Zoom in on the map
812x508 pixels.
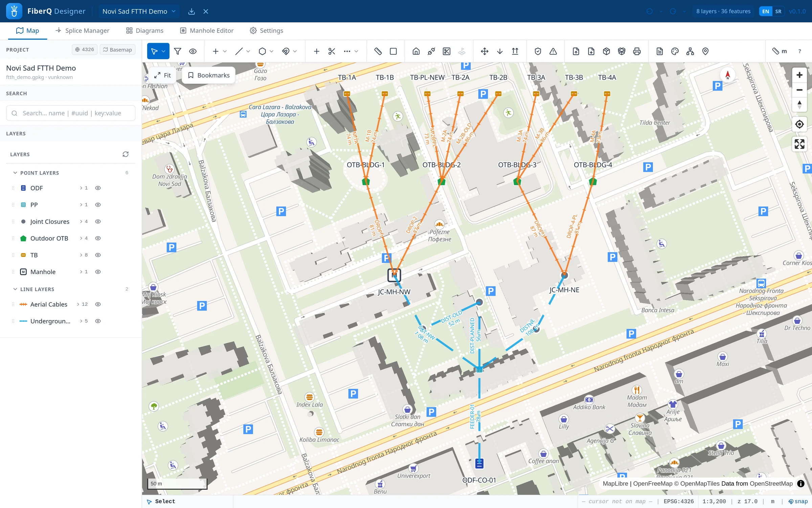tap(799, 75)
